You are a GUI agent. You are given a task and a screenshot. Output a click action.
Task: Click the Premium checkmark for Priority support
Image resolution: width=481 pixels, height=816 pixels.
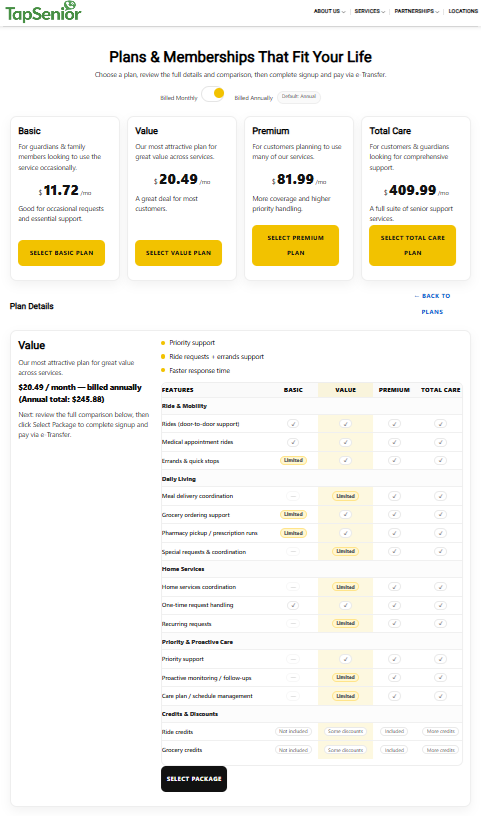point(394,659)
